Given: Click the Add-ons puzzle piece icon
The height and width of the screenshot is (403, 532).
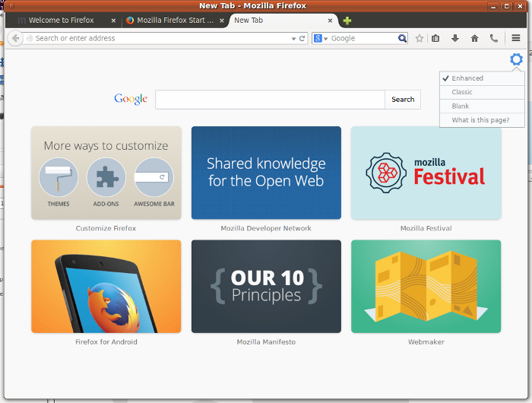Looking at the screenshot, I should click(106, 177).
